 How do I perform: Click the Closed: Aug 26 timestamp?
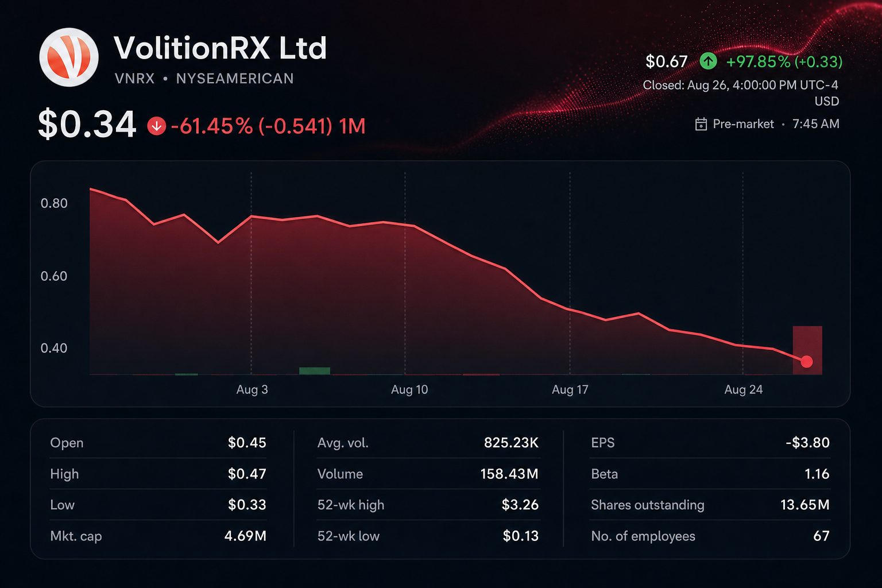click(x=740, y=85)
